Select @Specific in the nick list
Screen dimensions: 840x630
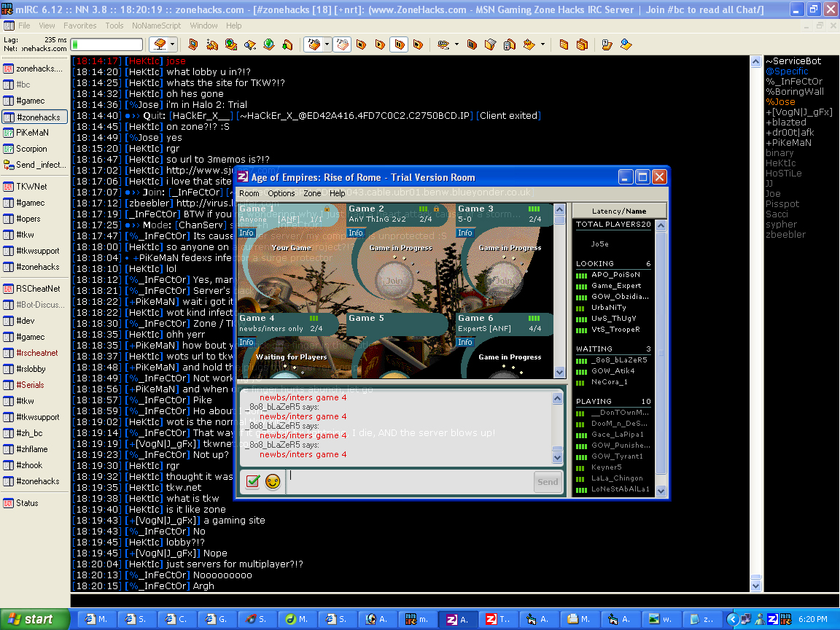coord(787,71)
